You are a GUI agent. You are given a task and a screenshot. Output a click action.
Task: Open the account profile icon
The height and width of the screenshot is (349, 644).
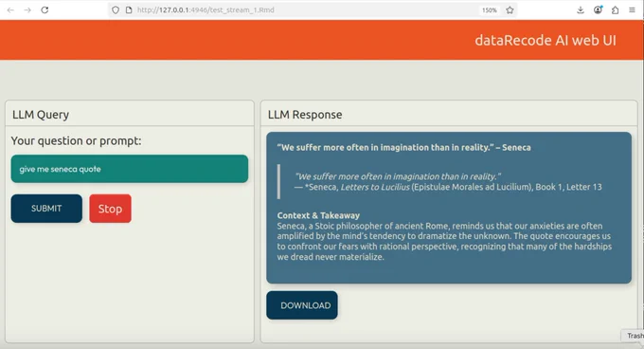point(598,9)
